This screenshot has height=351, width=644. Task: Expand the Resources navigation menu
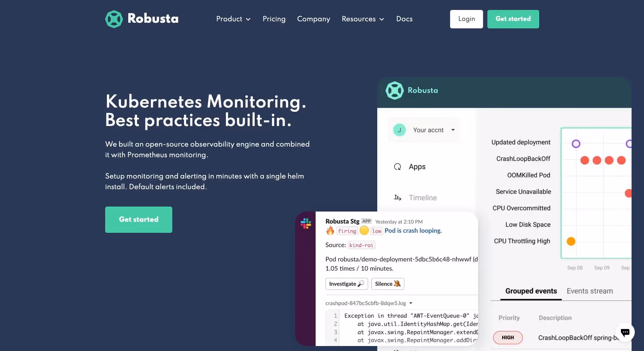363,19
